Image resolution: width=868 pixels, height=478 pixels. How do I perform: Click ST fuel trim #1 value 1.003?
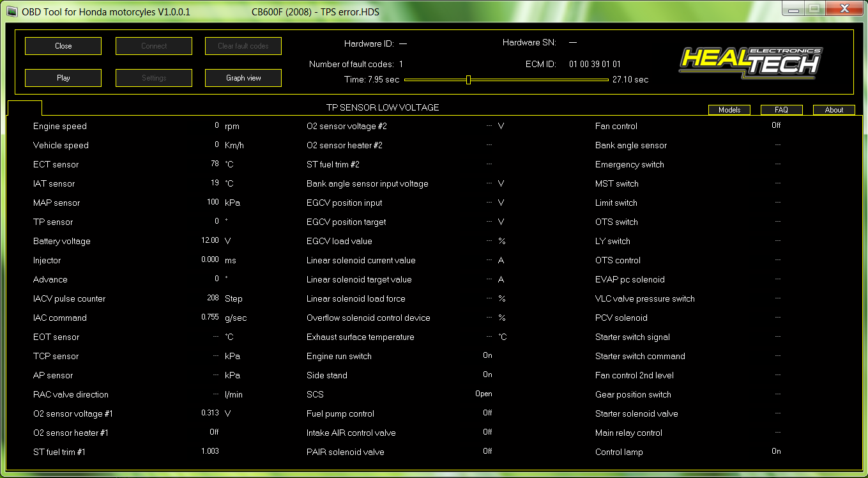tap(210, 451)
